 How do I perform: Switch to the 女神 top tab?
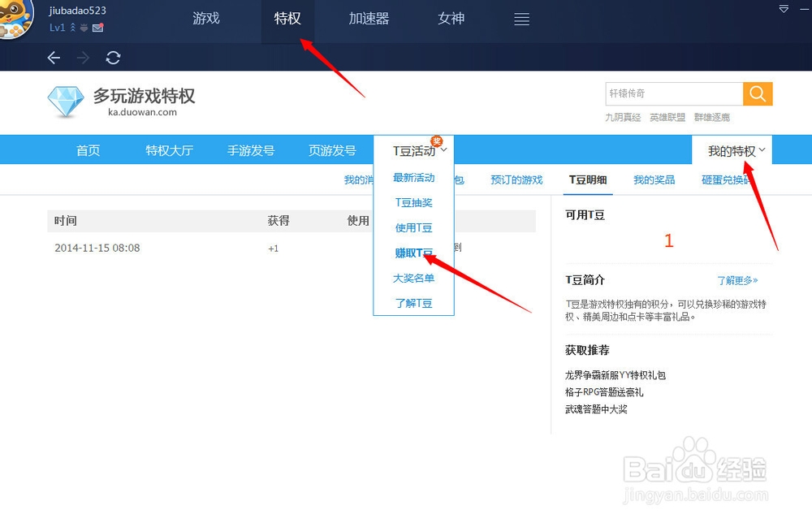[x=451, y=19]
